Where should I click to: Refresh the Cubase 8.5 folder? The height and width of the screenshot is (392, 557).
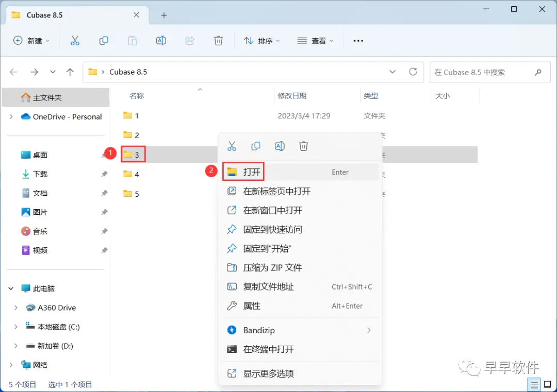tap(413, 72)
